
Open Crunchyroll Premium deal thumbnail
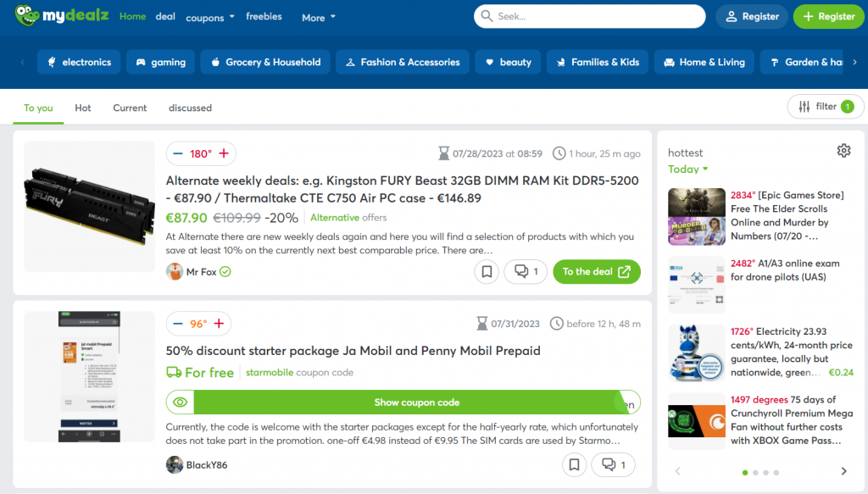click(x=697, y=421)
